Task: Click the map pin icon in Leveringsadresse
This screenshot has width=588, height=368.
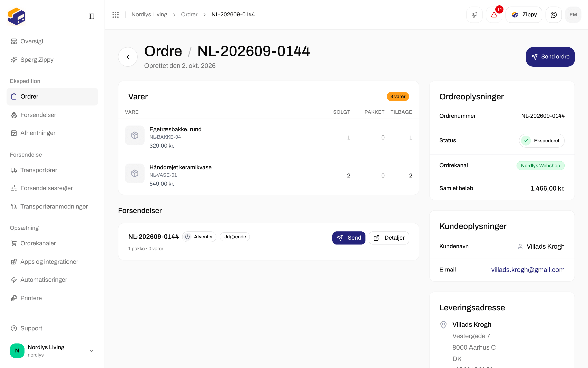Action: coord(443,324)
